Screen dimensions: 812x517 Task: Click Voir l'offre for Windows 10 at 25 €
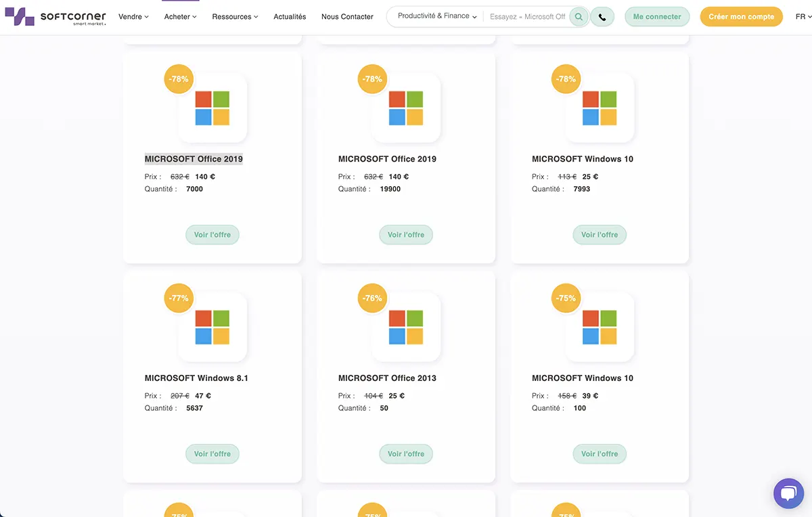point(600,235)
